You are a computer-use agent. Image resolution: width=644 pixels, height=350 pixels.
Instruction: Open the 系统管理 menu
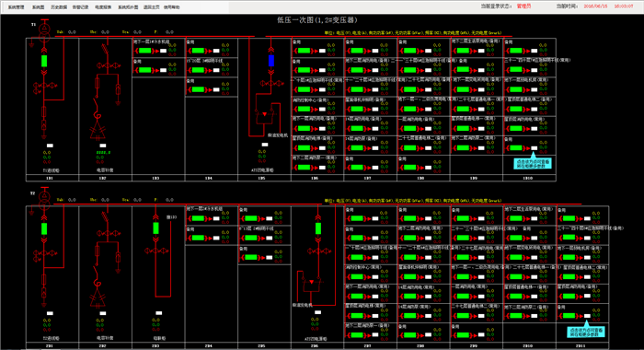pyautogui.click(x=16, y=7)
